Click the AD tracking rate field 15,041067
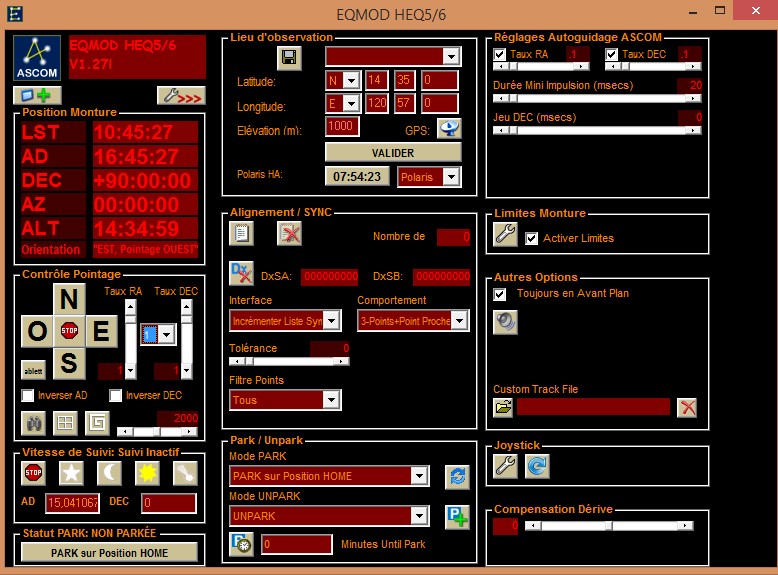This screenshot has height=575, width=778. coord(72,503)
